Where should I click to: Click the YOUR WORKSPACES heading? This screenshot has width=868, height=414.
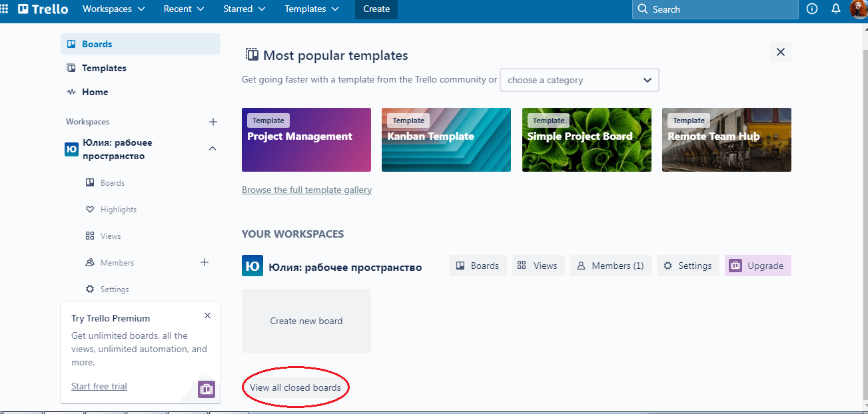click(292, 234)
